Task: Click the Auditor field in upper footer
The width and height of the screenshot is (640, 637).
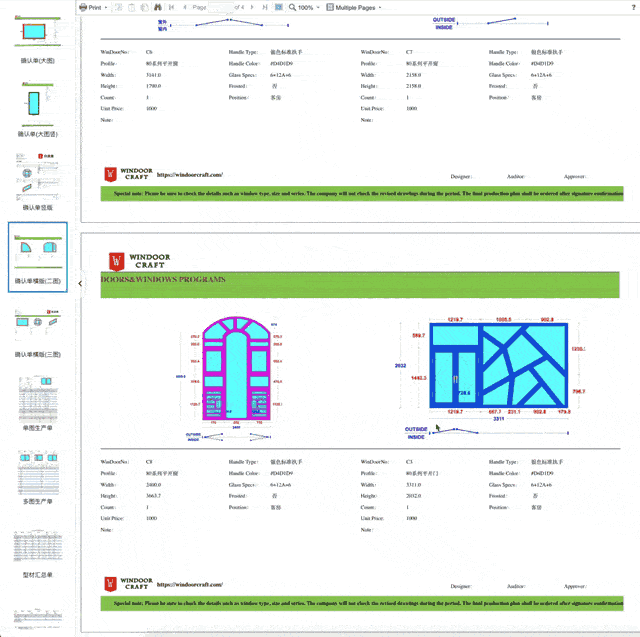Action: coord(516,177)
